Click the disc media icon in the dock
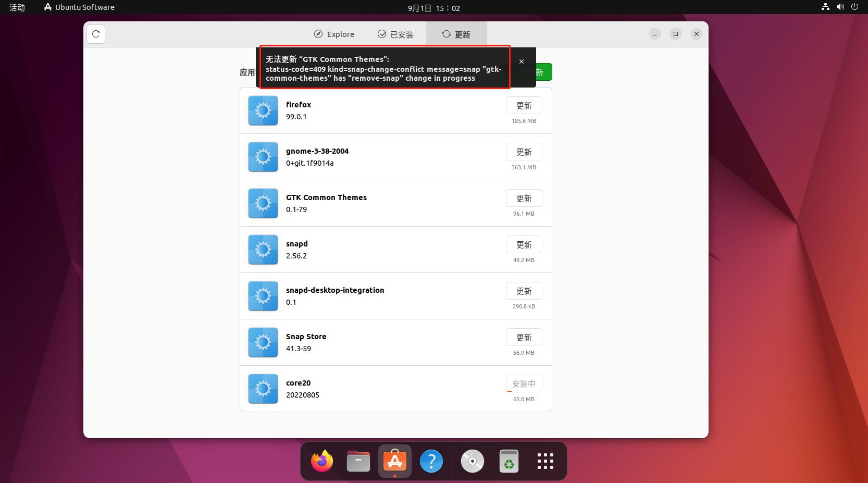 pos(473,461)
